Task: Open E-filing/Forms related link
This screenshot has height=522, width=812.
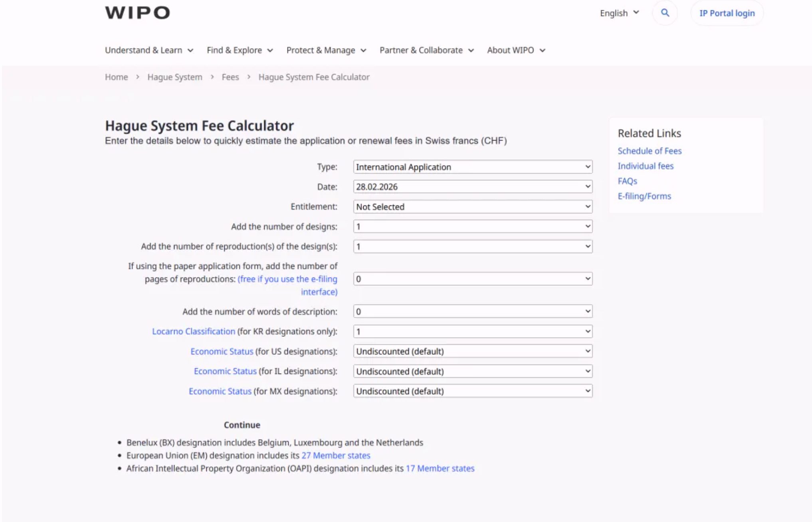Action: pos(644,196)
